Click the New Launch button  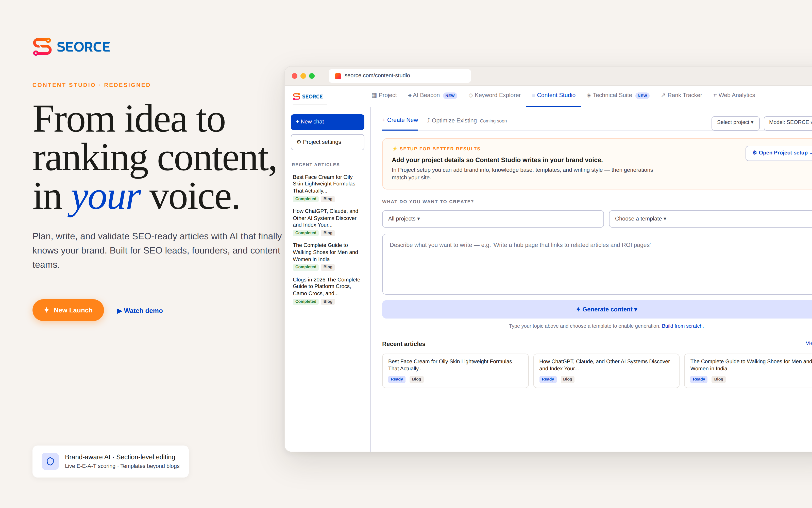[x=68, y=310]
